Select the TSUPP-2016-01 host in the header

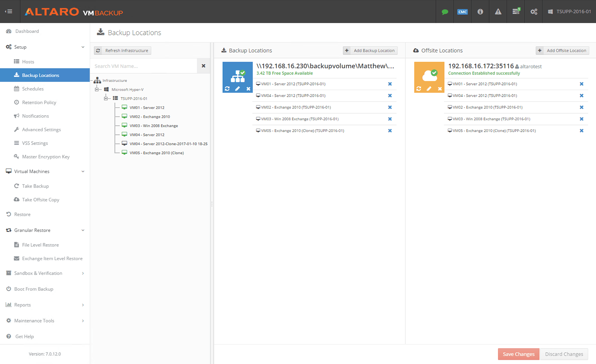[x=569, y=12]
